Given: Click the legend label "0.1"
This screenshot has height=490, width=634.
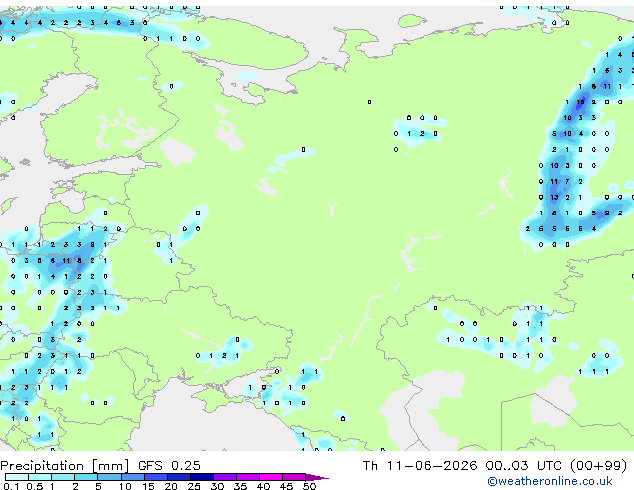Looking at the screenshot, I should click(11, 486).
